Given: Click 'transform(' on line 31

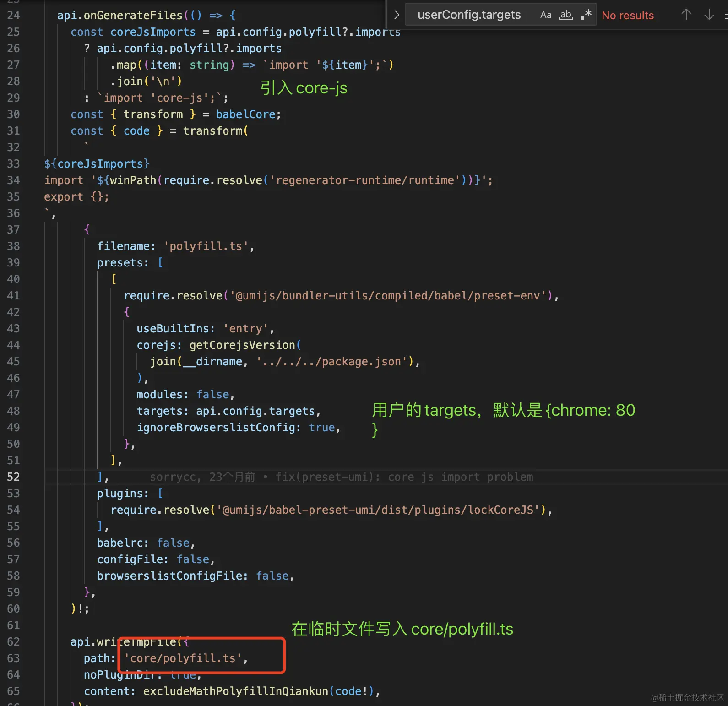Looking at the screenshot, I should point(215,131).
